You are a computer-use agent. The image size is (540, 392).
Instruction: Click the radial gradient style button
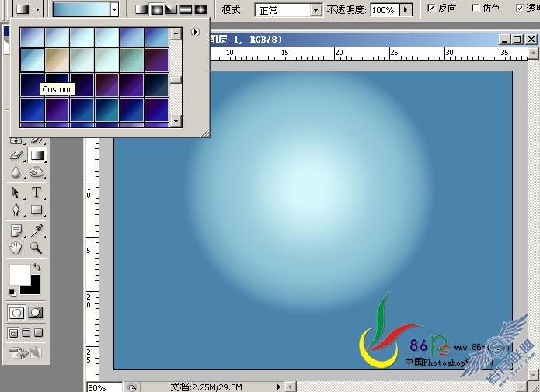pyautogui.click(x=156, y=9)
